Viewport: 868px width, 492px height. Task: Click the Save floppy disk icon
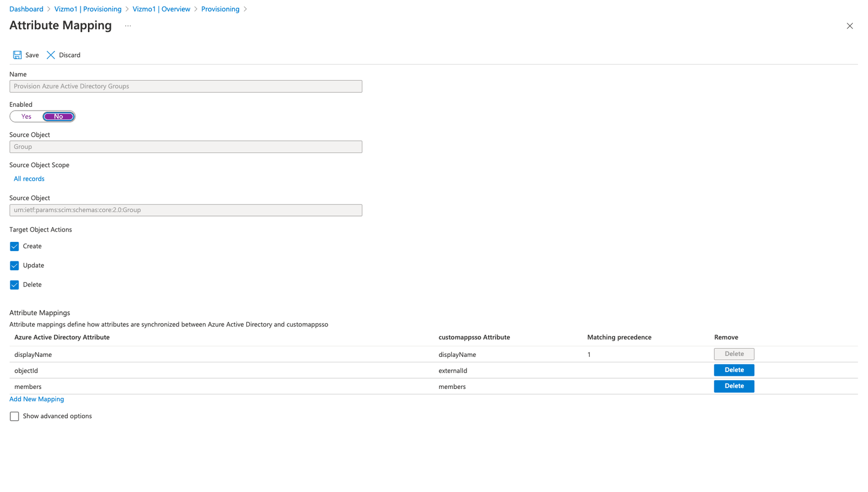pos(17,55)
